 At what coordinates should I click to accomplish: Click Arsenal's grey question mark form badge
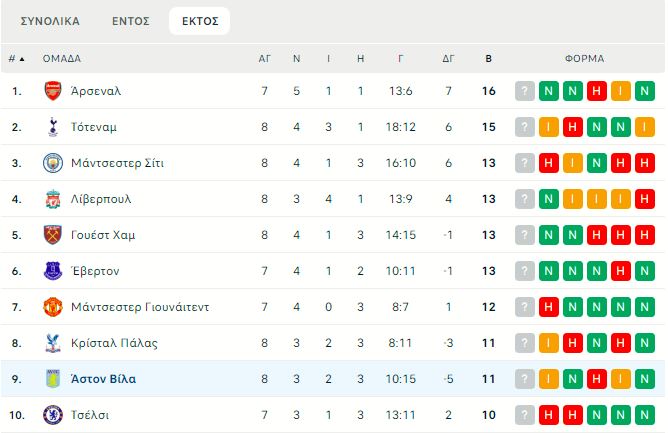pyautogui.click(x=525, y=91)
